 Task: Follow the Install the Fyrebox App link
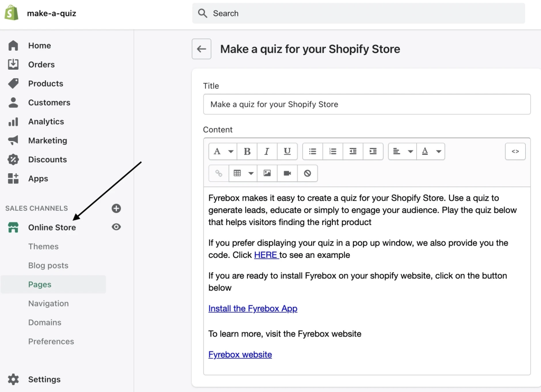point(253,309)
